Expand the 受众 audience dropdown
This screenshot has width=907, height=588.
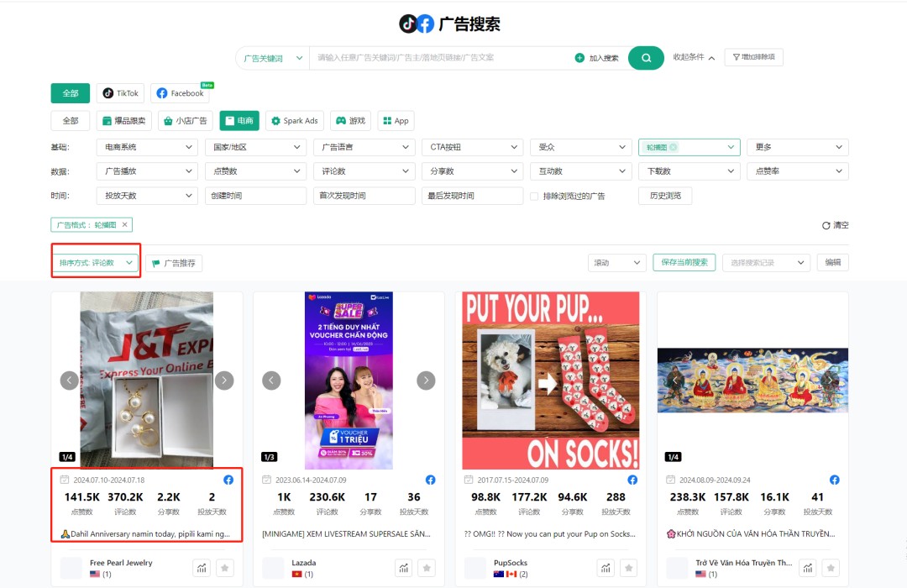point(581,147)
